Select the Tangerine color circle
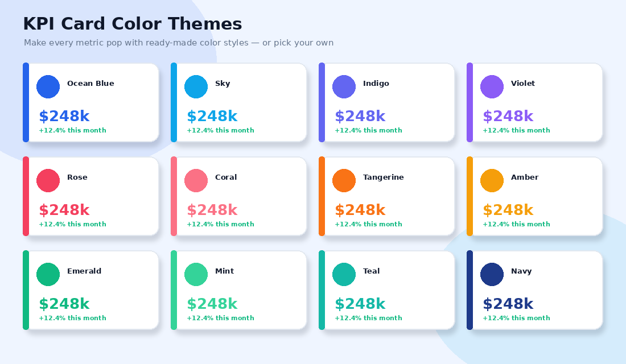This screenshot has width=626, height=364. pyautogui.click(x=344, y=180)
